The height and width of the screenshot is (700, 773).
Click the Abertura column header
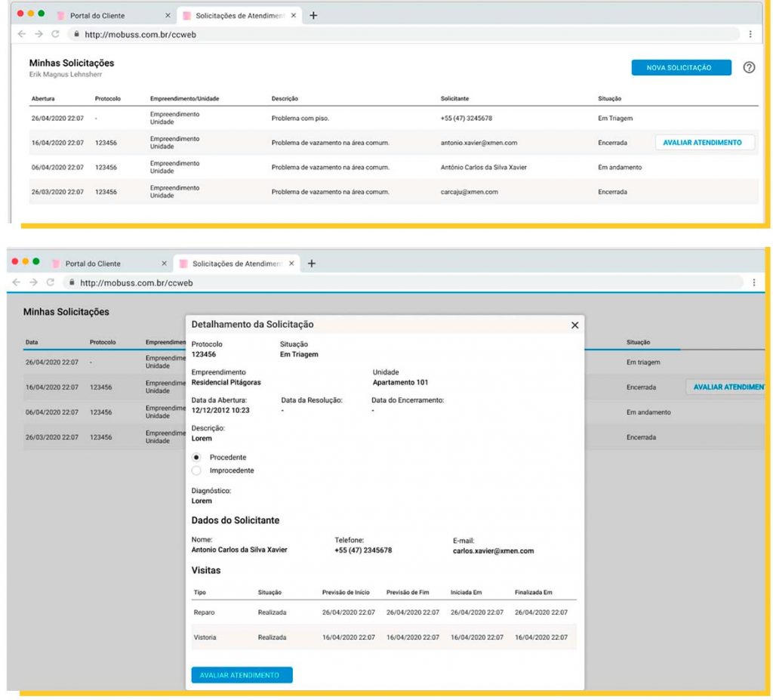[43, 99]
